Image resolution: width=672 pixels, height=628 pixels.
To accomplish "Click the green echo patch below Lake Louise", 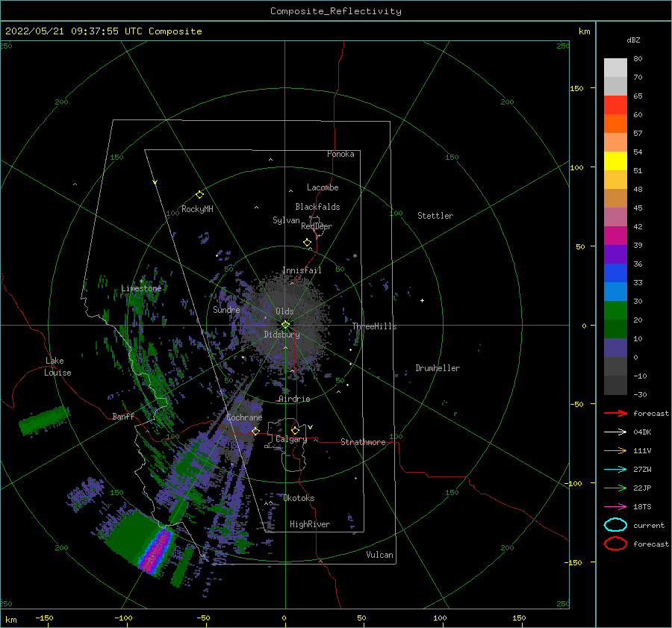I will tap(44, 420).
